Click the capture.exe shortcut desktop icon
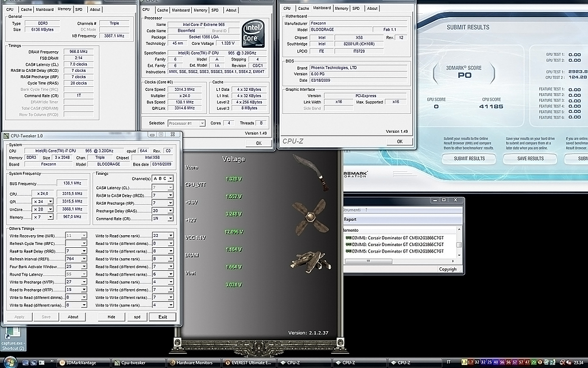The height and width of the screenshot is (368, 588). 13,339
